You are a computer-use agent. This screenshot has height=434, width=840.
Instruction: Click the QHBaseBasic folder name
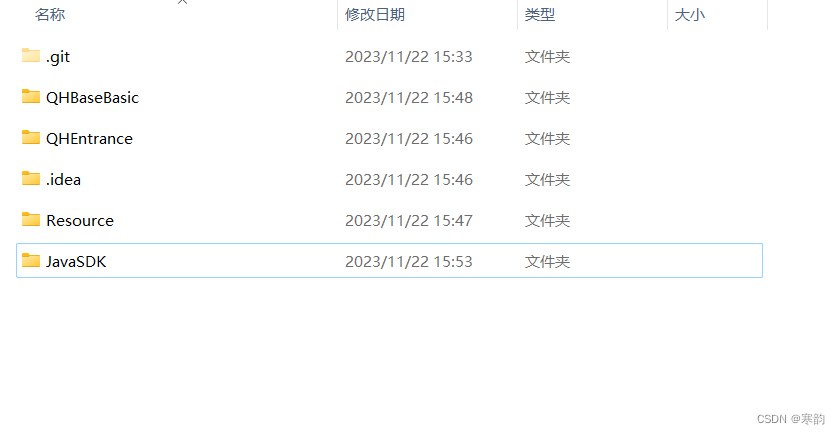pyautogui.click(x=92, y=98)
